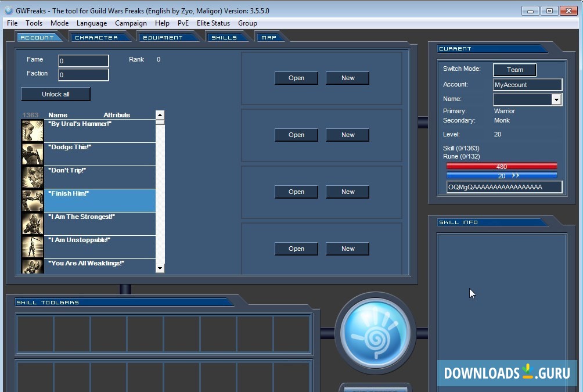
Task: Click the New button in first slot
Action: click(347, 78)
